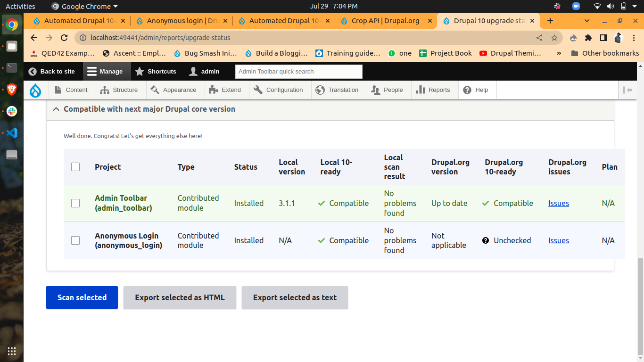The height and width of the screenshot is (362, 644).
Task: Open Issues link for Anonymous Login
Action: pyautogui.click(x=559, y=240)
